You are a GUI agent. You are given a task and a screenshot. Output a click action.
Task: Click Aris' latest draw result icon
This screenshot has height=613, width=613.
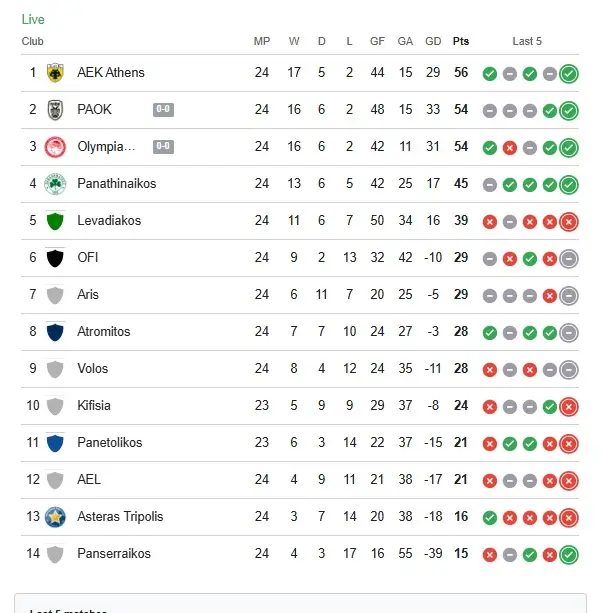[569, 295]
